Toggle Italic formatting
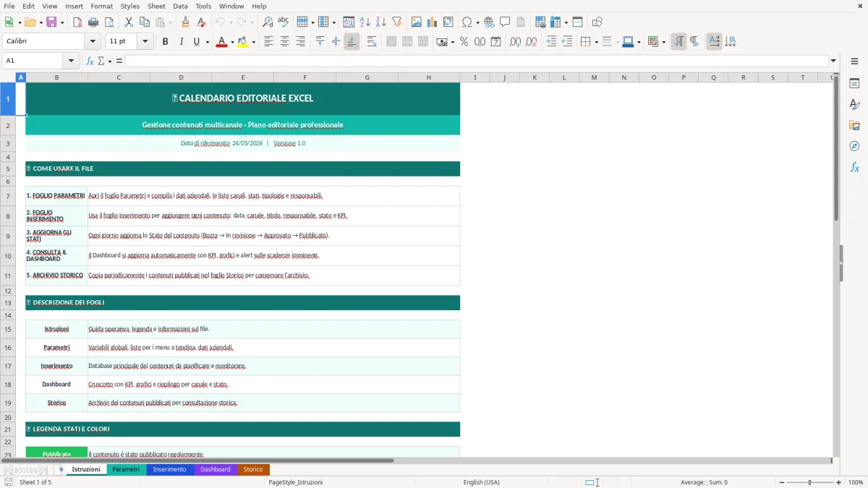 tap(182, 42)
